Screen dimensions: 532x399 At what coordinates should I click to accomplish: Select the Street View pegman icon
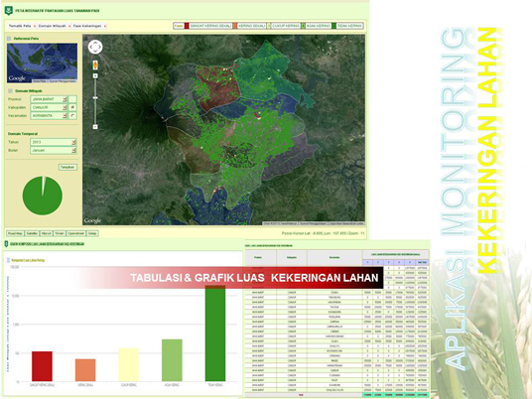[95, 65]
